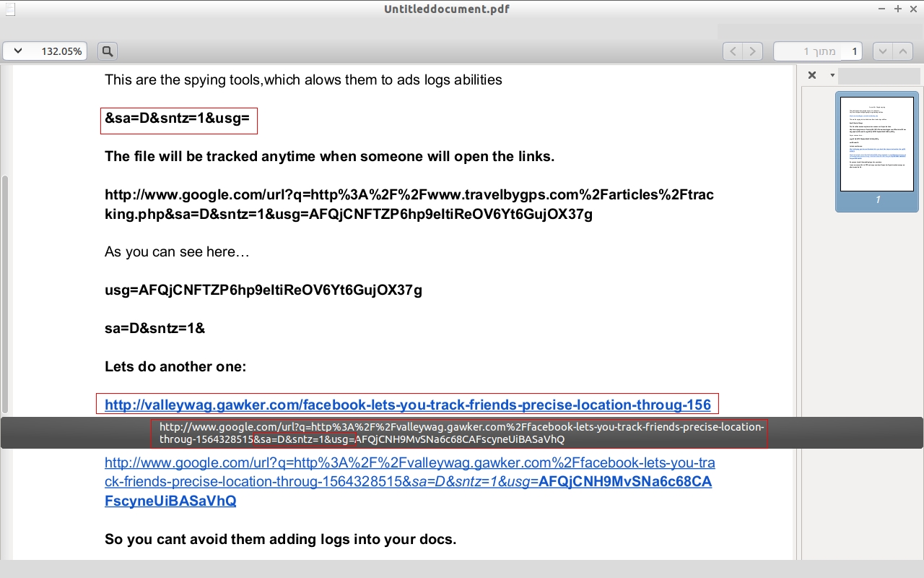
Task: Open the long google.com/url blue link
Action: (x=409, y=481)
